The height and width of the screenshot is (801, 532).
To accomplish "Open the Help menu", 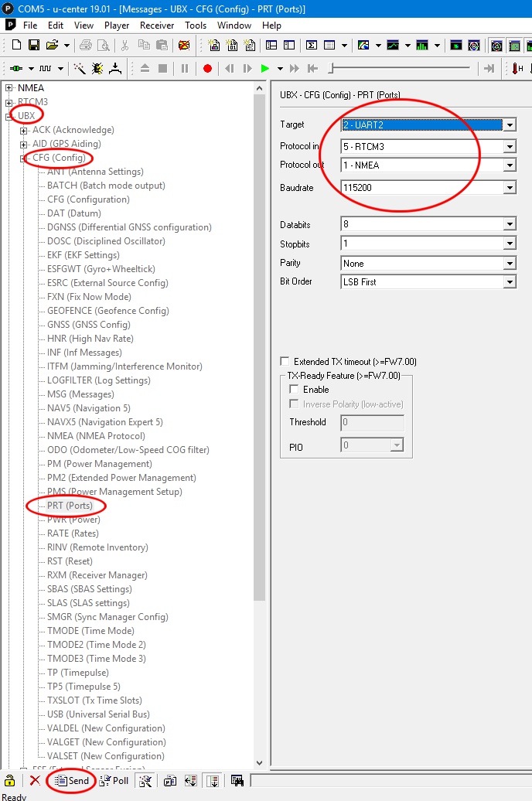I will click(x=272, y=25).
